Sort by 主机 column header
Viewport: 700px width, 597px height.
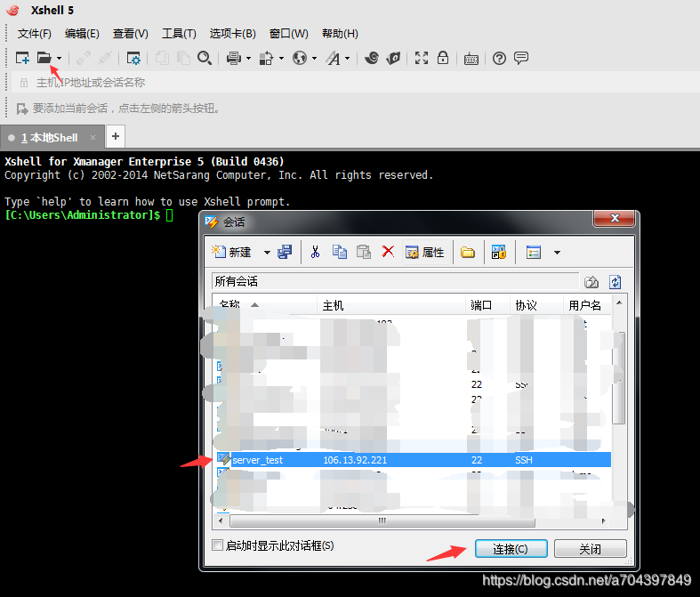coord(391,305)
